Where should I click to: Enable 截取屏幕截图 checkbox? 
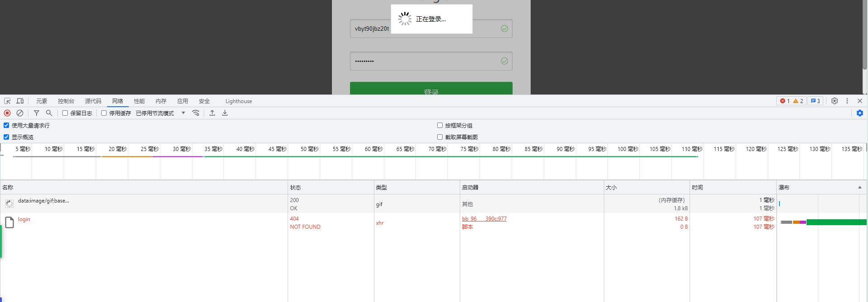(440, 137)
